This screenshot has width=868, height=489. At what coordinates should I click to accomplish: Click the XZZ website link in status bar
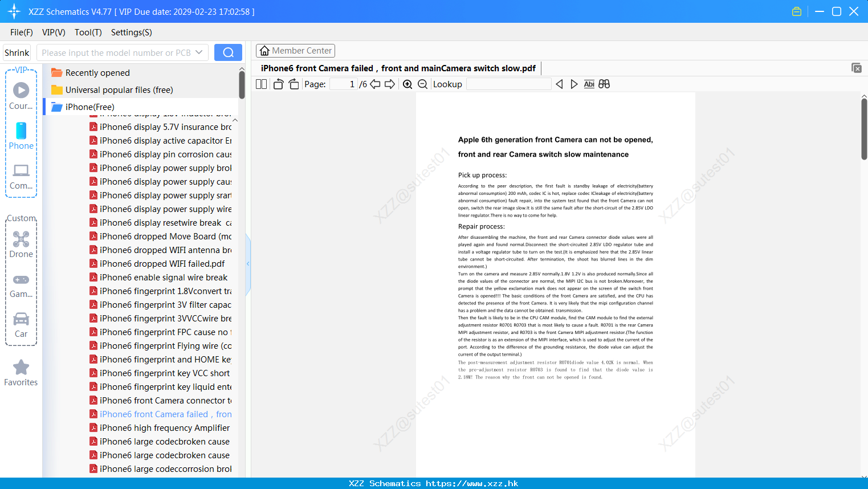(x=472, y=483)
